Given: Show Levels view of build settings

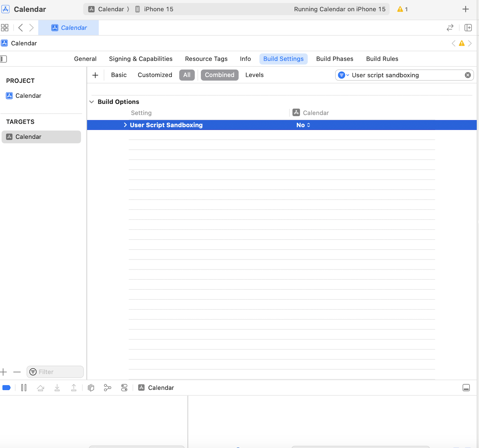Looking at the screenshot, I should (254, 75).
